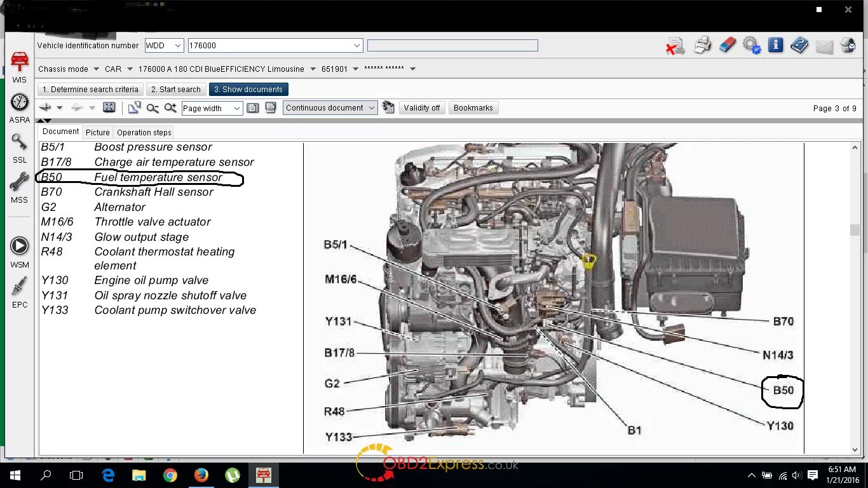Open Edge browser from the taskbar
The height and width of the screenshot is (488, 868).
(x=108, y=475)
